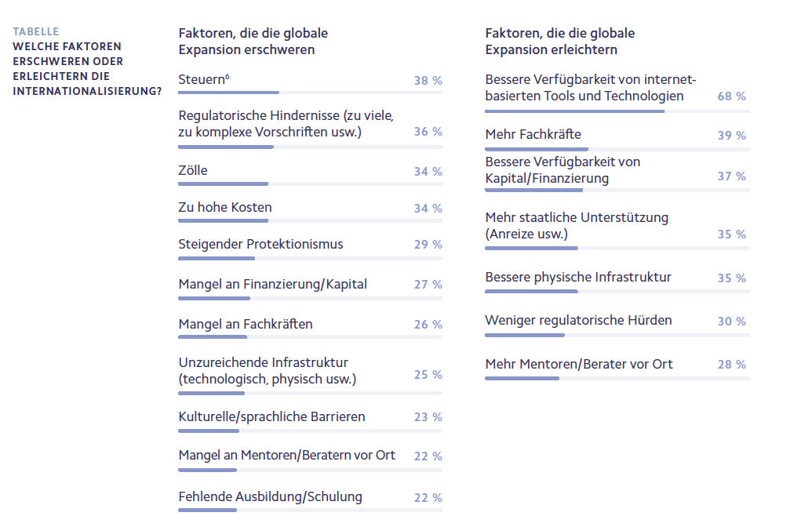Select the "Mehr Fachkräfte" progress bar
The width and height of the screenshot is (812, 527).
point(537,149)
